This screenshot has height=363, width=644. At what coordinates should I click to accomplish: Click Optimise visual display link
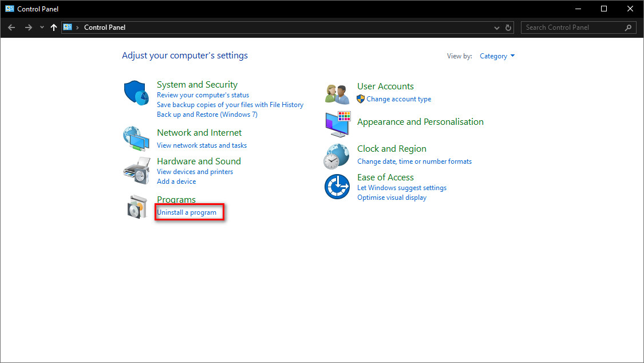[392, 198]
